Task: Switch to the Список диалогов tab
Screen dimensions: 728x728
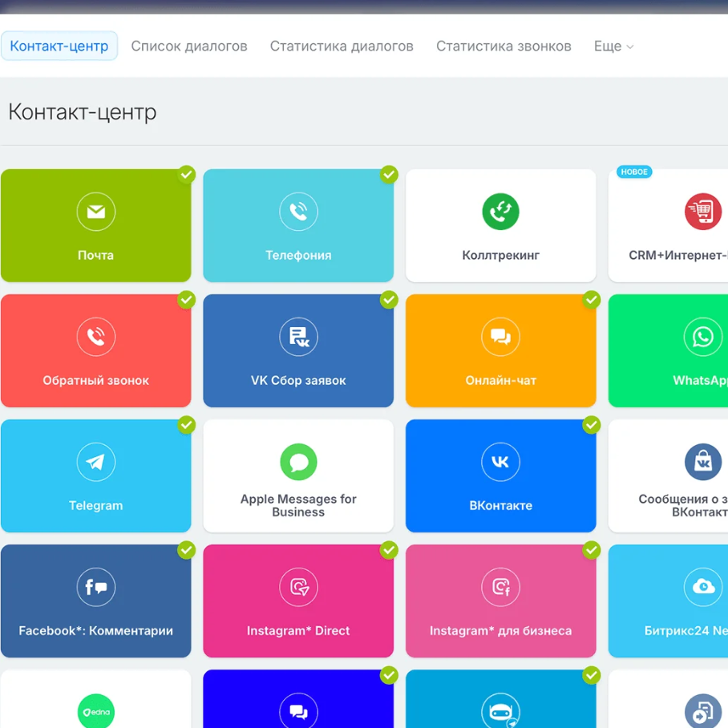Action: (x=189, y=47)
